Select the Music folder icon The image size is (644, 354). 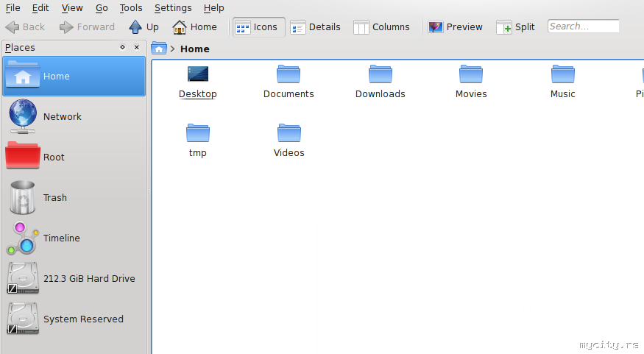point(563,74)
